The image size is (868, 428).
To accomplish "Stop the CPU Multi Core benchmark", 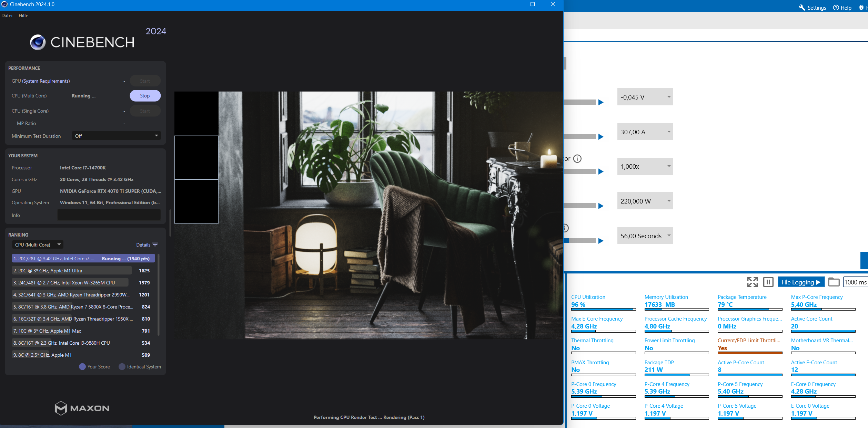I will point(145,96).
